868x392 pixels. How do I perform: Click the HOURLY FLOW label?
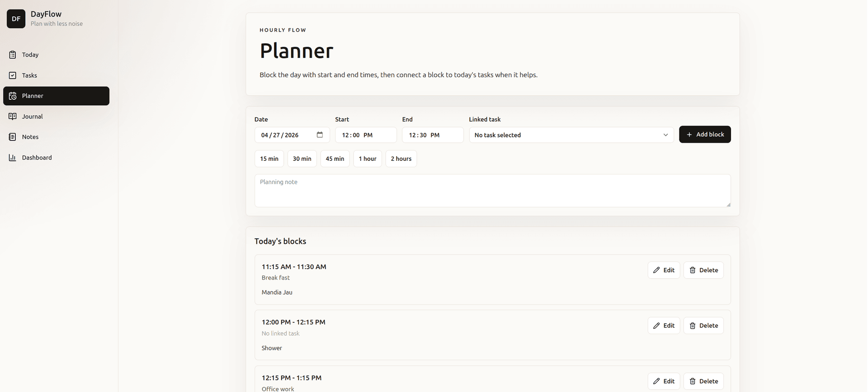pos(283,30)
